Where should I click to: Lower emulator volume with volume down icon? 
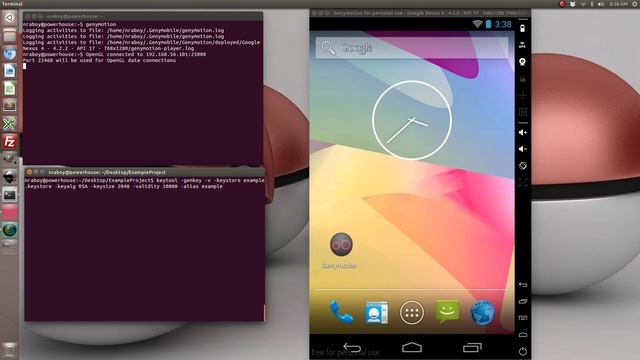click(x=523, y=149)
